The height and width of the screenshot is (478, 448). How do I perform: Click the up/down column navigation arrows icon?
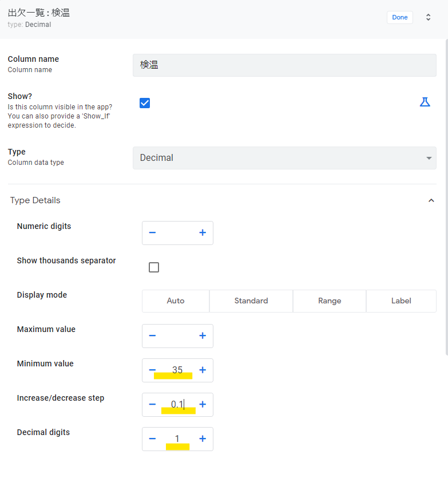(x=428, y=17)
